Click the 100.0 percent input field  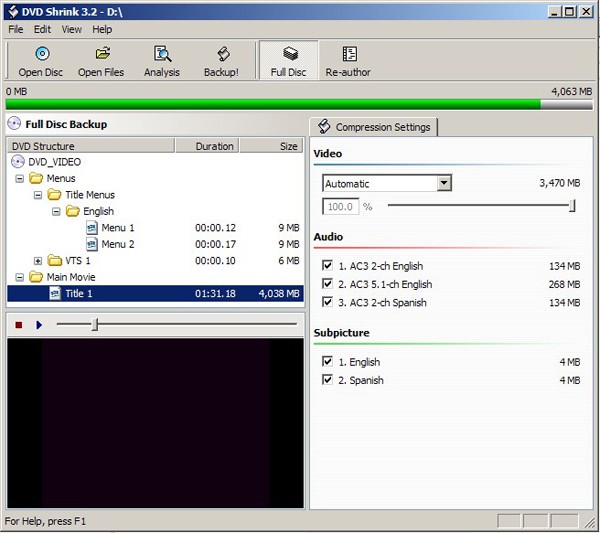(x=341, y=207)
